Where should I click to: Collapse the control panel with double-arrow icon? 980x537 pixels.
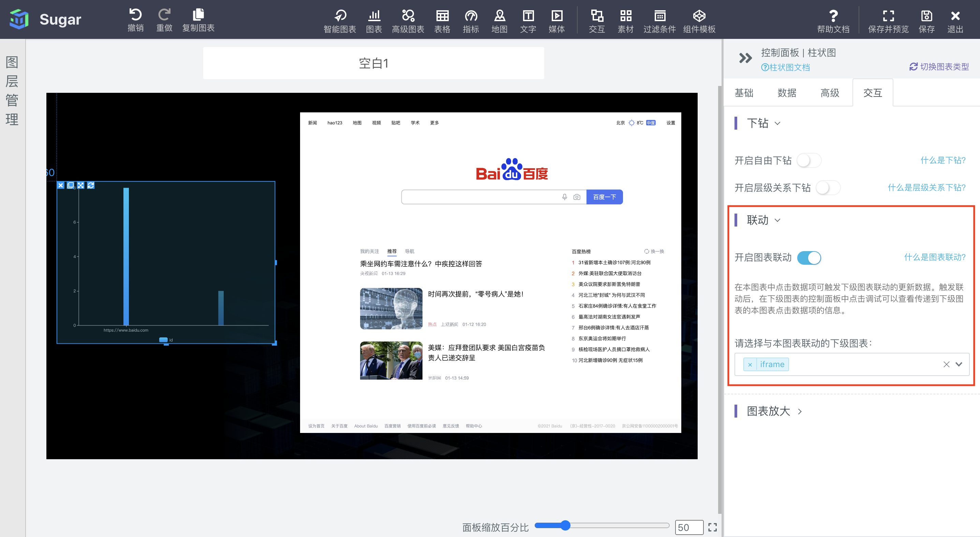[x=745, y=58]
